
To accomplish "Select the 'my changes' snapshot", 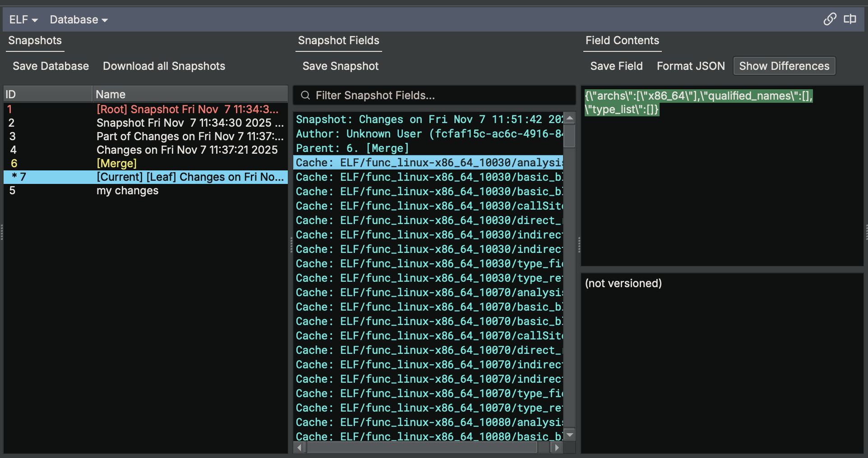I will tap(127, 191).
